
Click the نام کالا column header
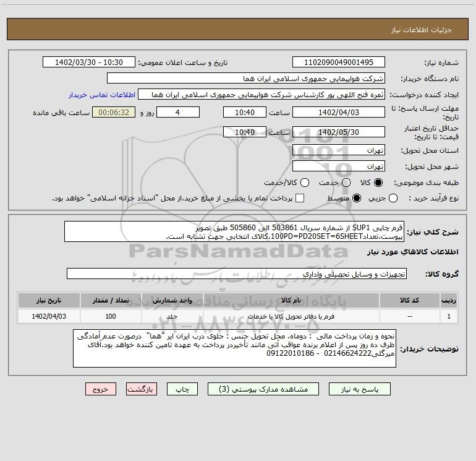[x=291, y=300]
